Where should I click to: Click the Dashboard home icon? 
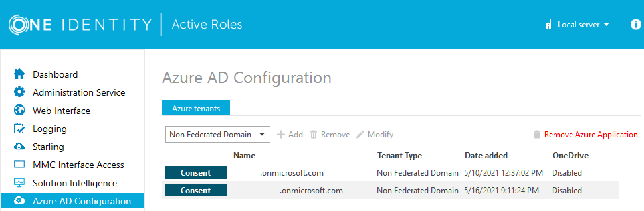[x=19, y=74]
